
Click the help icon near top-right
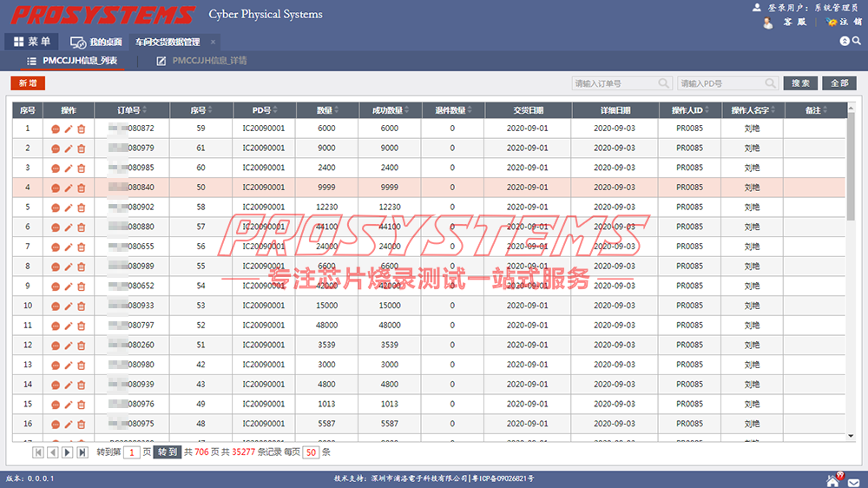coord(845,41)
